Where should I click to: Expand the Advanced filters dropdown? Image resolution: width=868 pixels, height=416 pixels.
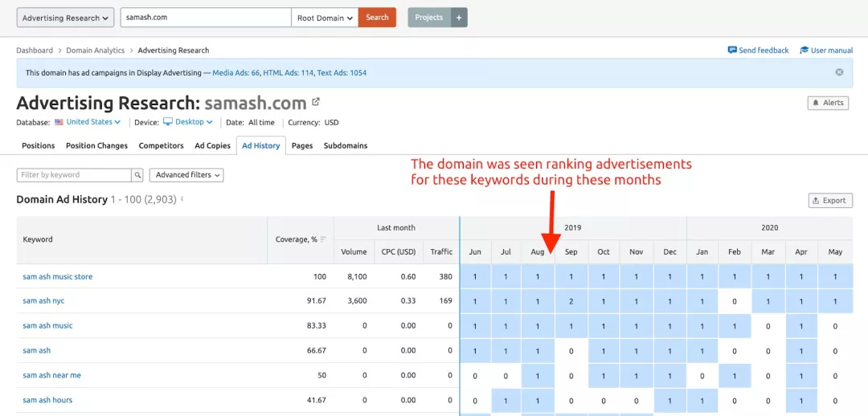click(186, 175)
